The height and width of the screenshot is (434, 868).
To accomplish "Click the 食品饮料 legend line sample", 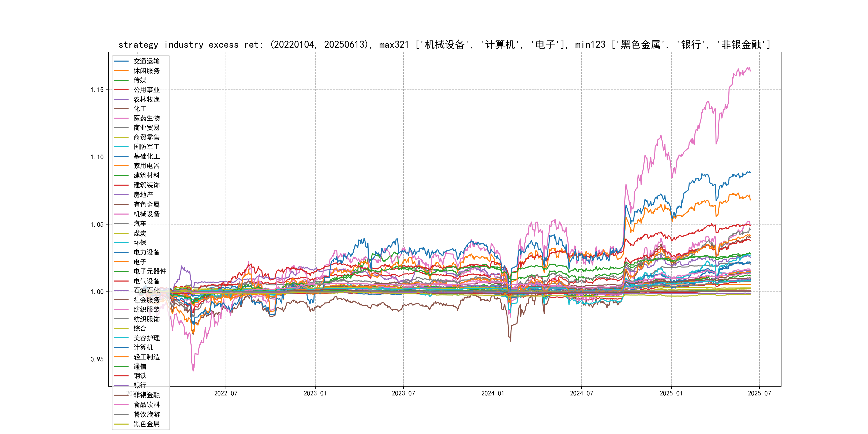I will click(x=121, y=405).
